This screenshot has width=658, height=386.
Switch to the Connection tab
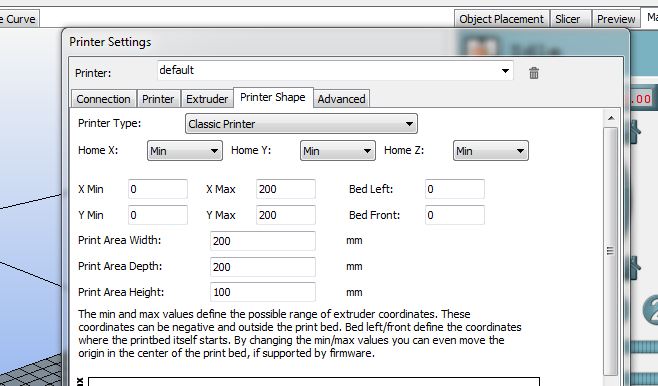[x=103, y=99]
